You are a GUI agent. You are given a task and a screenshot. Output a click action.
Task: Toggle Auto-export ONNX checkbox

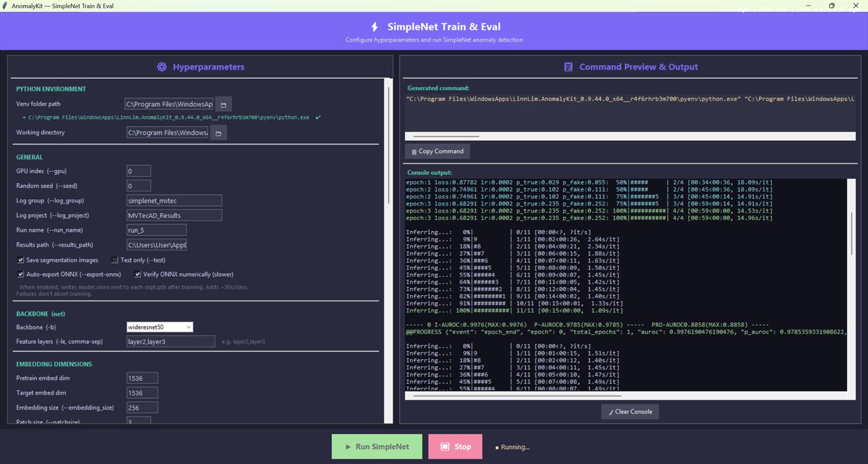(21, 274)
